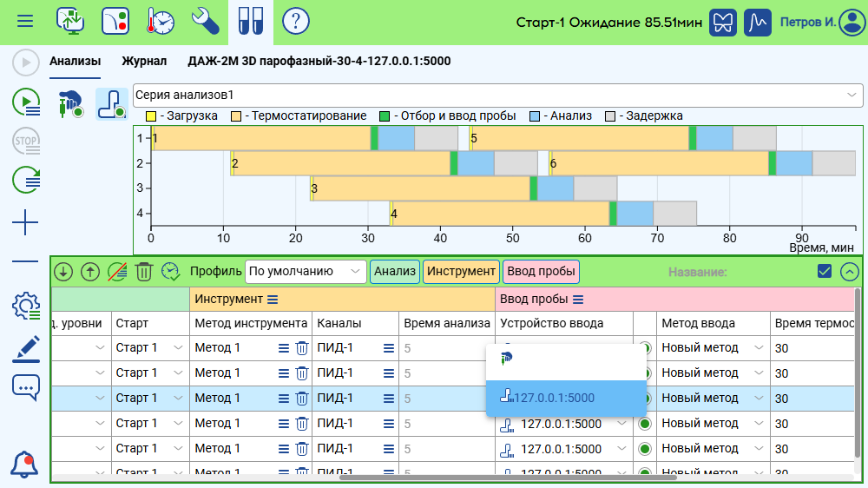The width and height of the screenshot is (868, 488).
Task: Click the notification bell icon
Action: pos(25,465)
